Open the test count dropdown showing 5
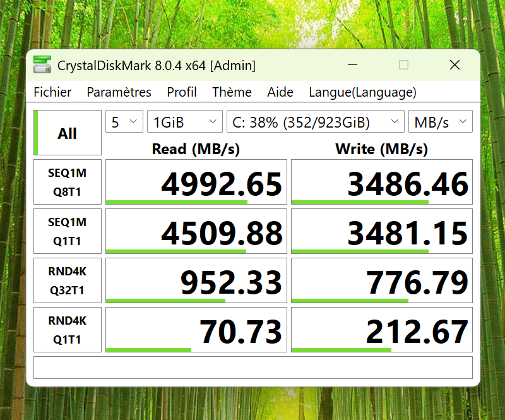The height and width of the screenshot is (420, 505). tap(124, 122)
